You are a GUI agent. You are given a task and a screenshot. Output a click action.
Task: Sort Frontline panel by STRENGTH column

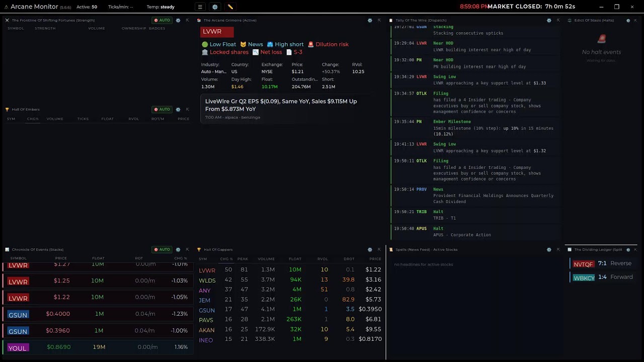pyautogui.click(x=45, y=29)
